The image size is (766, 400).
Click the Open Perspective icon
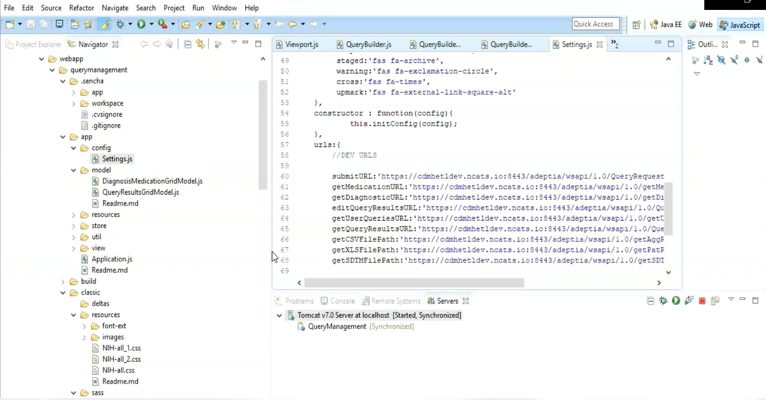pyautogui.click(x=636, y=24)
